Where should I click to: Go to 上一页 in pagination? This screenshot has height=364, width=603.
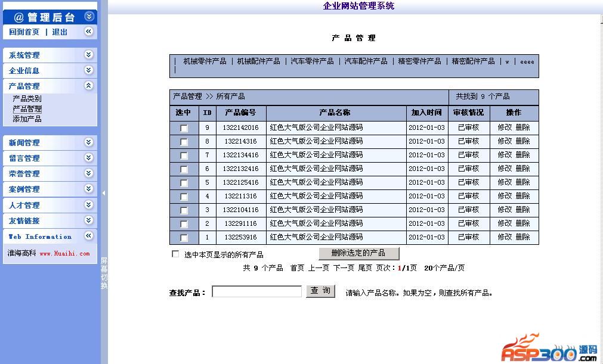click(319, 268)
